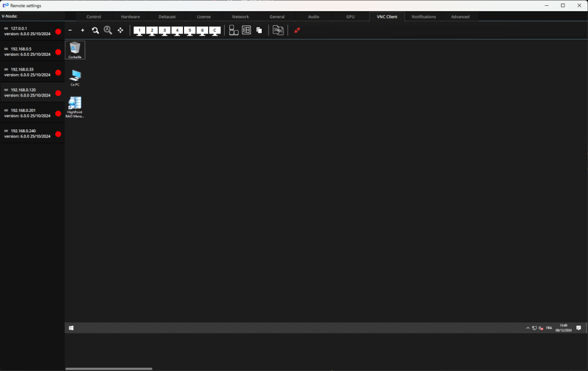Click the auto-fit zoom magnifier icon
The image size is (588, 371).
coord(108,30)
